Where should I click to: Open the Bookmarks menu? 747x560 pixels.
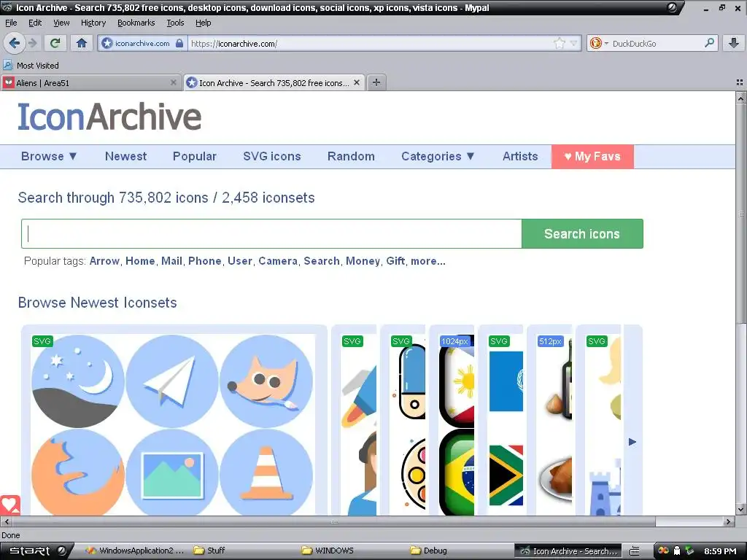[136, 23]
